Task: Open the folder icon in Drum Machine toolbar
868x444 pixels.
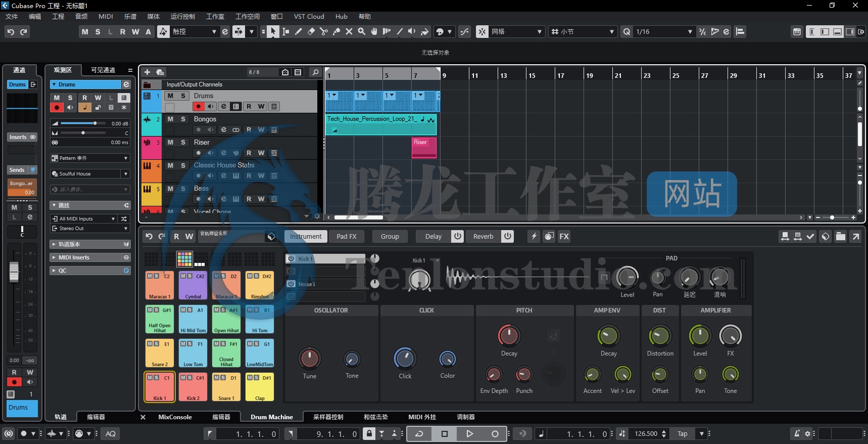Action: coord(840,236)
